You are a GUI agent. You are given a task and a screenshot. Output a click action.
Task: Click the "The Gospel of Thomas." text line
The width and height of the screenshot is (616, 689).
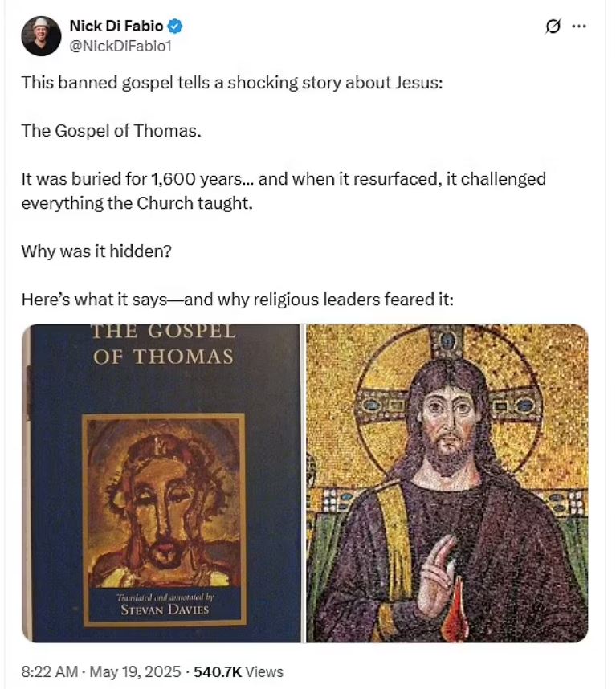point(111,131)
